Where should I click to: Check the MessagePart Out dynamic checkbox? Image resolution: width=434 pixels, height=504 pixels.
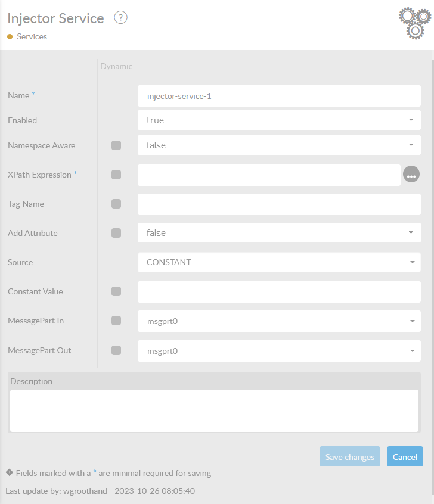click(x=116, y=350)
